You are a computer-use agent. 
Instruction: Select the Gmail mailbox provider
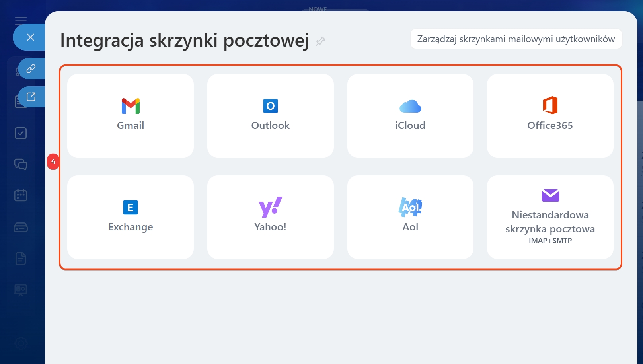click(x=131, y=115)
